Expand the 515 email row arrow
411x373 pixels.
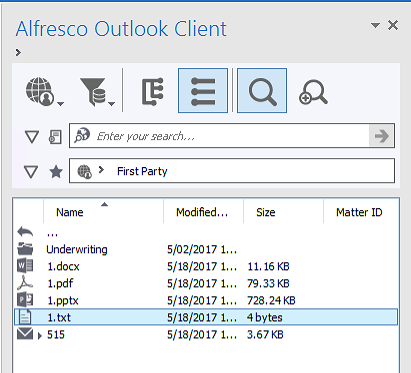pos(40,336)
